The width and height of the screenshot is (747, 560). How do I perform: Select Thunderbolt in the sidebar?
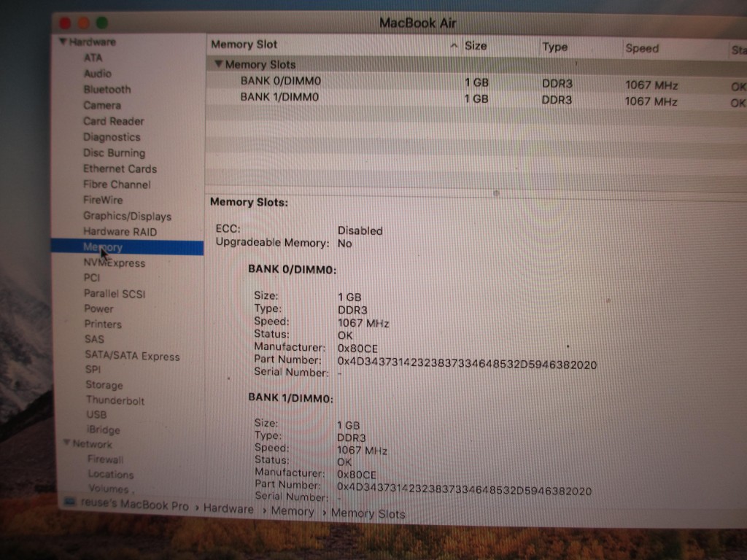[x=115, y=400]
